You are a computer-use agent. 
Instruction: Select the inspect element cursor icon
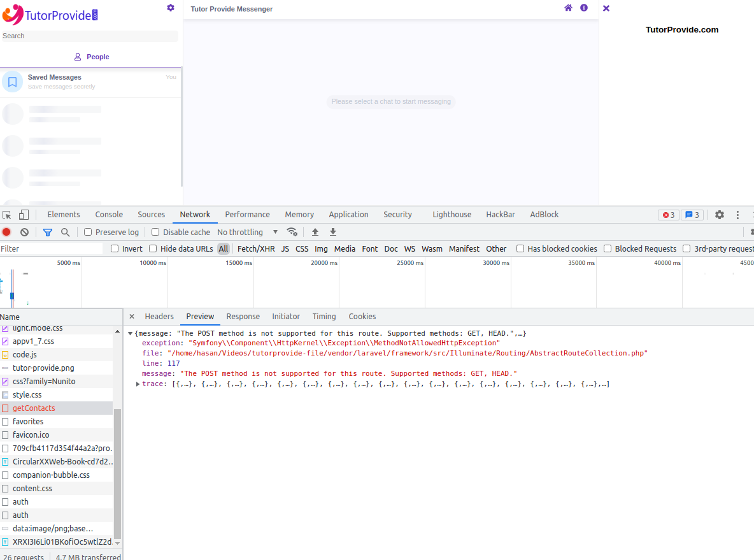pyautogui.click(x=8, y=214)
